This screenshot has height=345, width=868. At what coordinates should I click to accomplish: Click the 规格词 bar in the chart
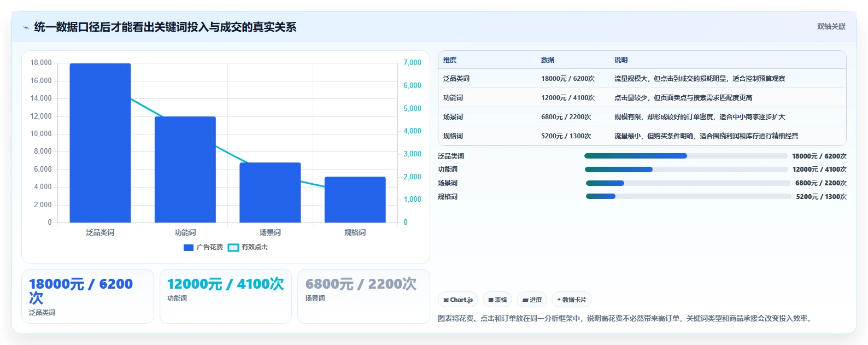click(355, 200)
